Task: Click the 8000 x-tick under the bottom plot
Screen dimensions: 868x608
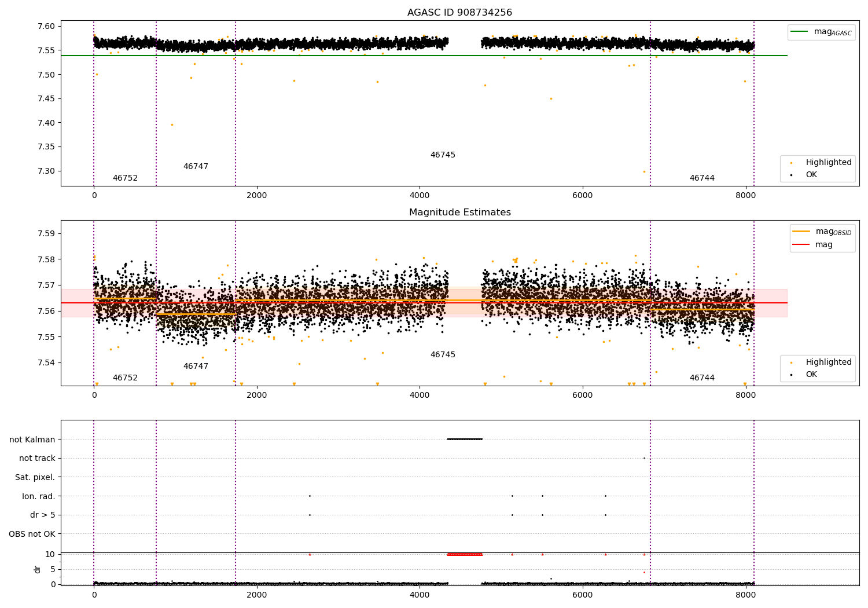Action: click(x=745, y=595)
